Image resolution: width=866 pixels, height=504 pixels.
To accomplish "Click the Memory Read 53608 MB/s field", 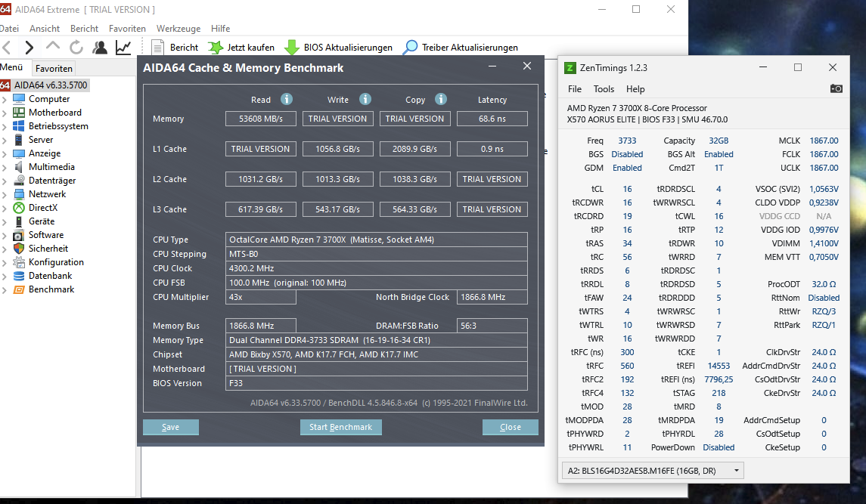I will pos(261,119).
